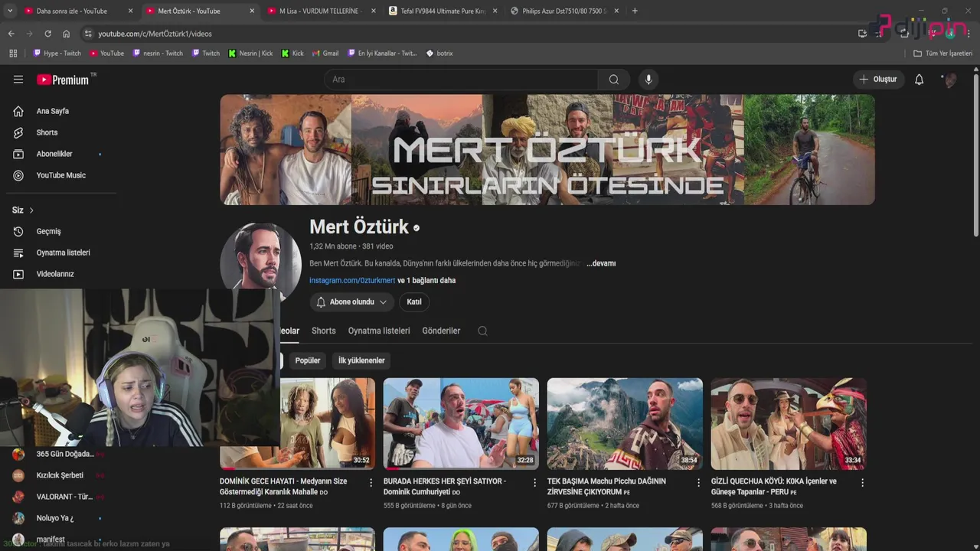
Task: Open Abonelikler in the sidebar
Action: coord(54,154)
